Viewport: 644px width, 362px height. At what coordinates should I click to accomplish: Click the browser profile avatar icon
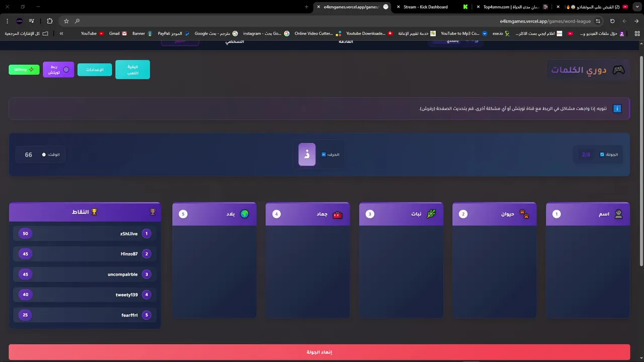pyautogui.click(x=19, y=21)
